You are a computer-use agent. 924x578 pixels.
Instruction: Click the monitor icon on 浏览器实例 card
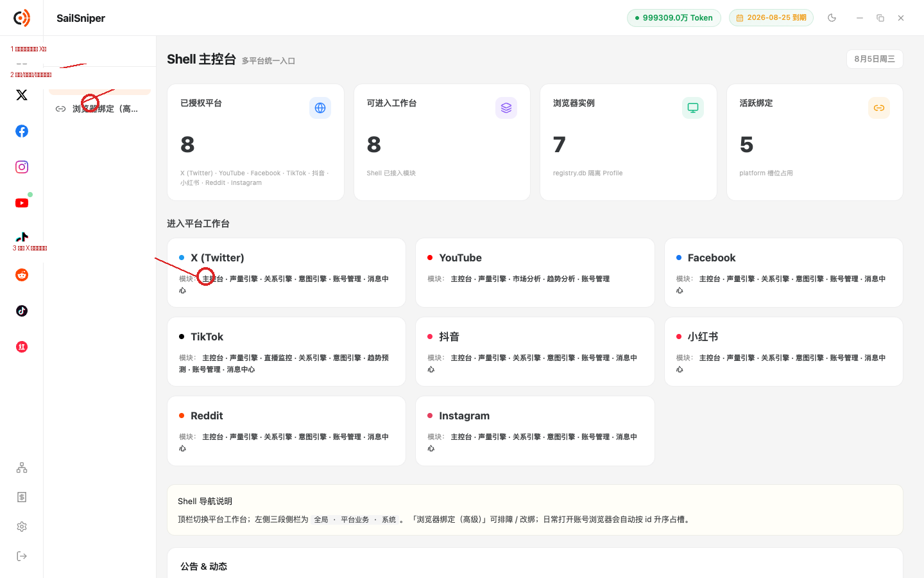pos(693,108)
